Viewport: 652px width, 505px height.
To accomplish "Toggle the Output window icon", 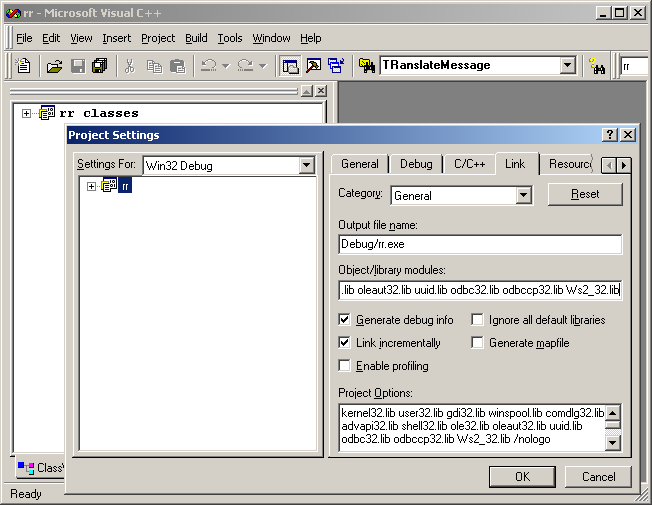I will coord(313,66).
